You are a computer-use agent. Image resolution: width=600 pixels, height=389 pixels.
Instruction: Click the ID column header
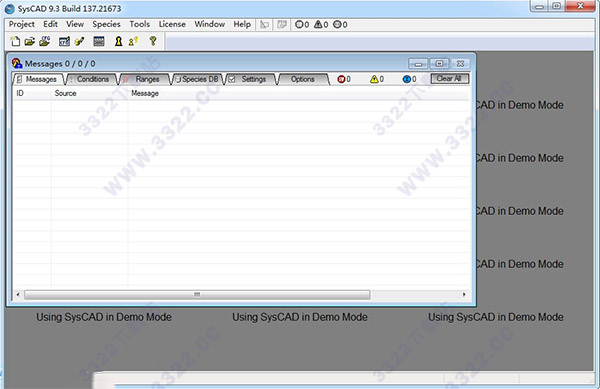pyautogui.click(x=32, y=93)
